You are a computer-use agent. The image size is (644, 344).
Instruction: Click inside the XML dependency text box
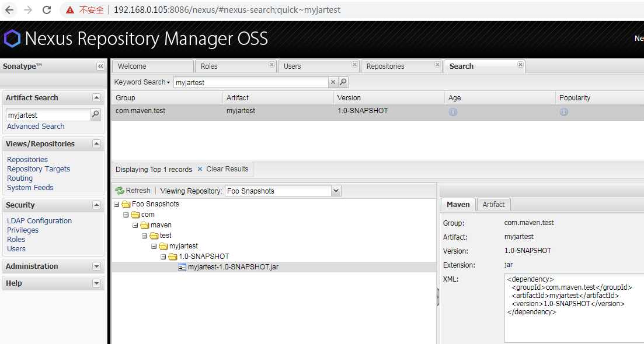[574, 307]
